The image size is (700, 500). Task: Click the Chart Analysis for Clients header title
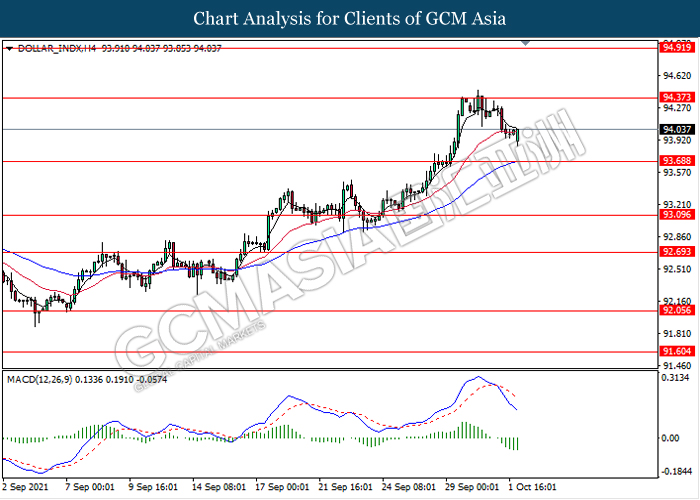[350, 19]
